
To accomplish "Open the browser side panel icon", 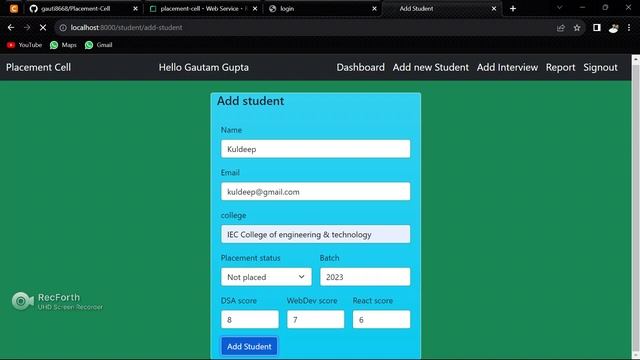I will click(597, 28).
